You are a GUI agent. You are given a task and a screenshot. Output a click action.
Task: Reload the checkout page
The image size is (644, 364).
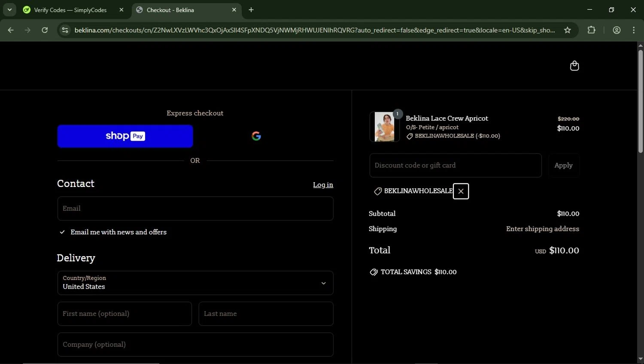(x=45, y=30)
